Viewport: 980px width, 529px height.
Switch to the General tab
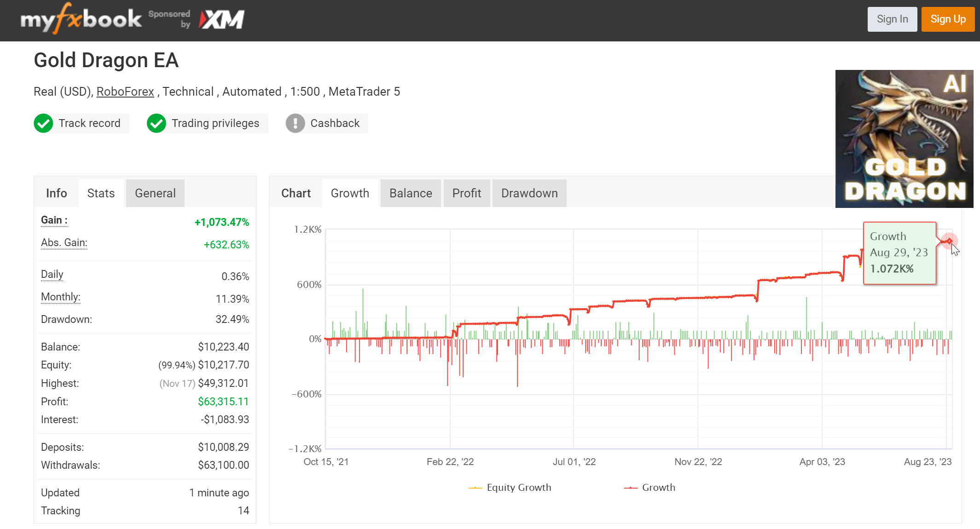(155, 193)
